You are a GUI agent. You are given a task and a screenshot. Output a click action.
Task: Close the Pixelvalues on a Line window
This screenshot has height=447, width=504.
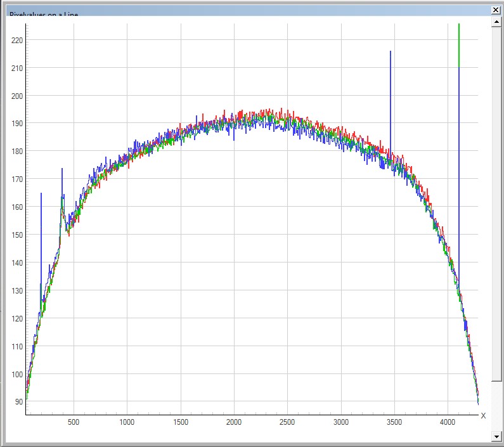(496, 10)
